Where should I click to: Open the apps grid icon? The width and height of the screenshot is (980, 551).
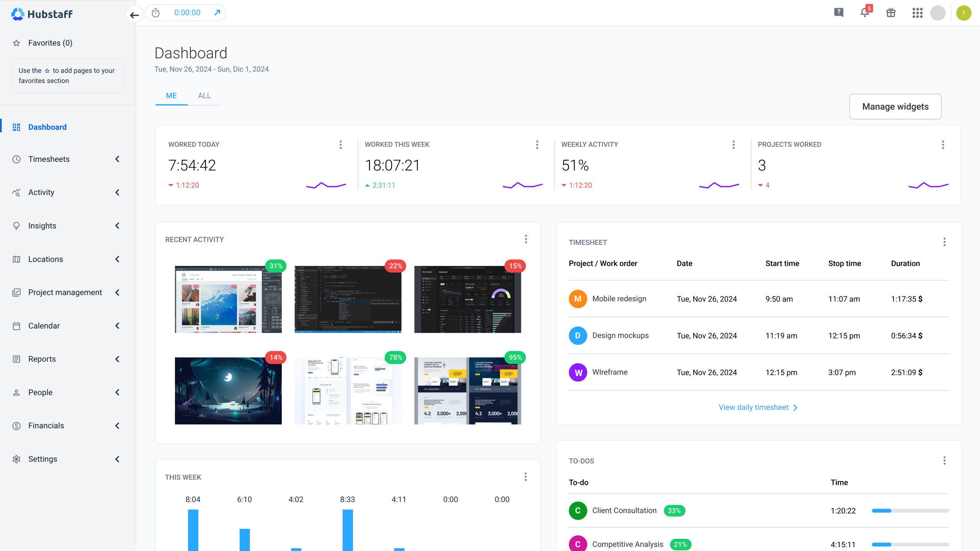point(917,13)
